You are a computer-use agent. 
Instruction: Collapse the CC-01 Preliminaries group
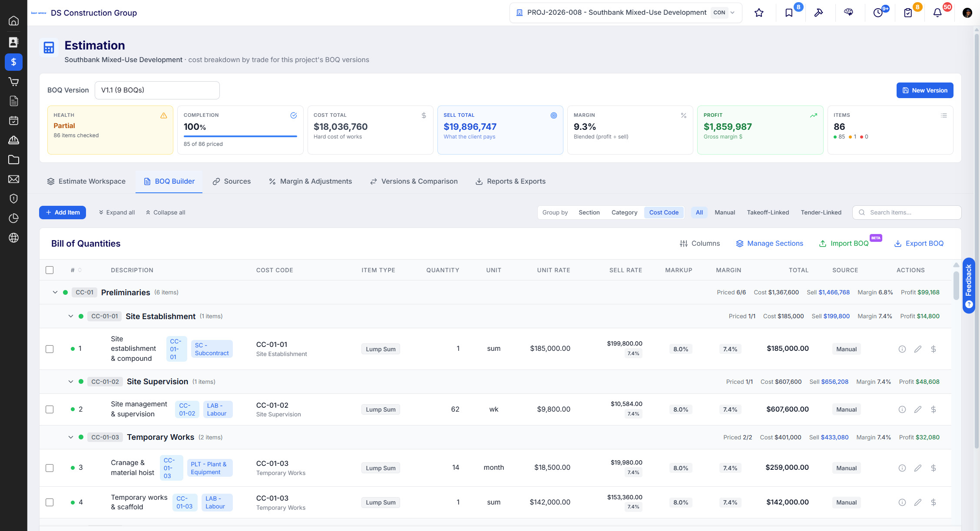(55, 292)
